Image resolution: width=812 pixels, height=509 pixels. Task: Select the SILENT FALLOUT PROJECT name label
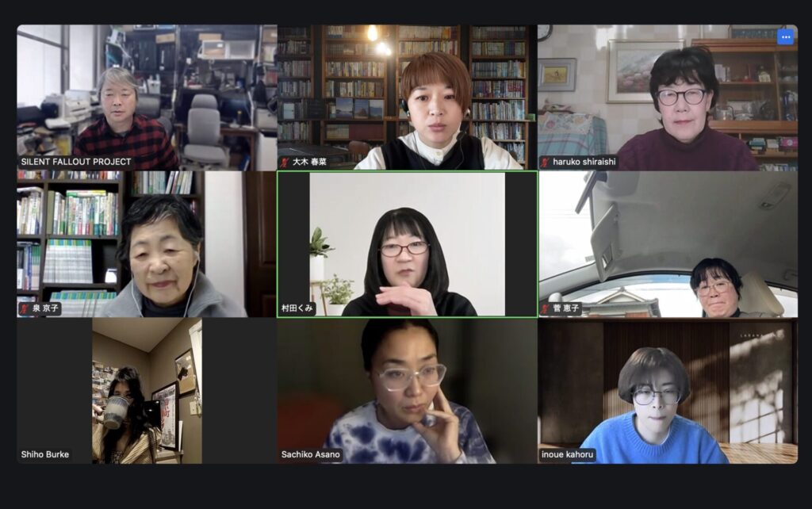pyautogui.click(x=76, y=162)
